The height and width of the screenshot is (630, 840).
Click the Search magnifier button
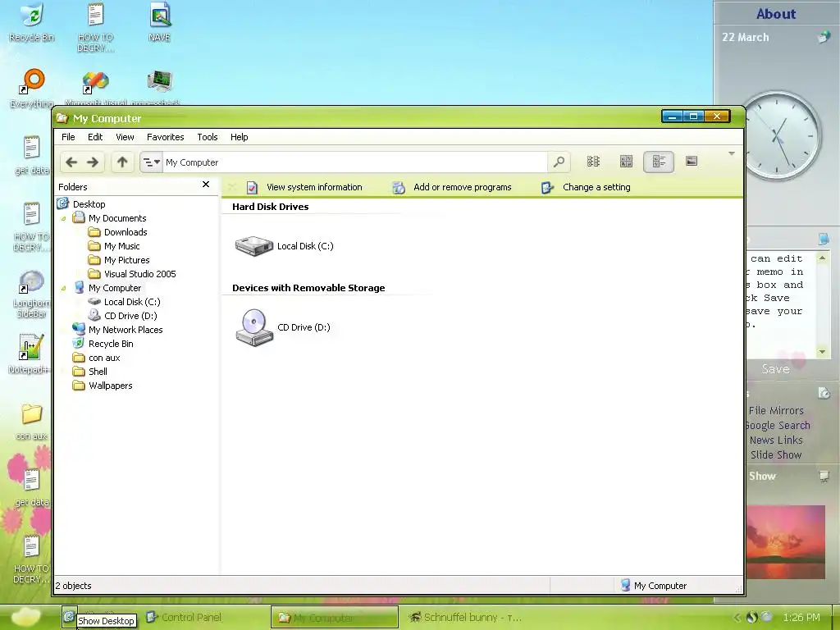coord(559,162)
